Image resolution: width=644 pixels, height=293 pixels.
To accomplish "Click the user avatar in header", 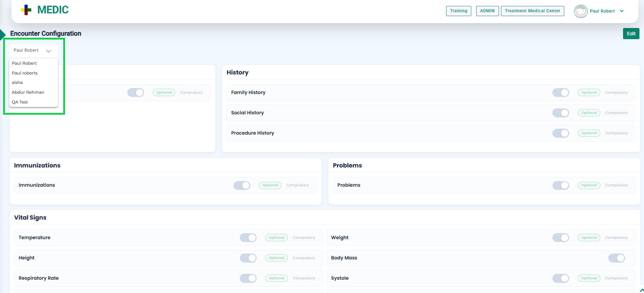I will [x=580, y=11].
